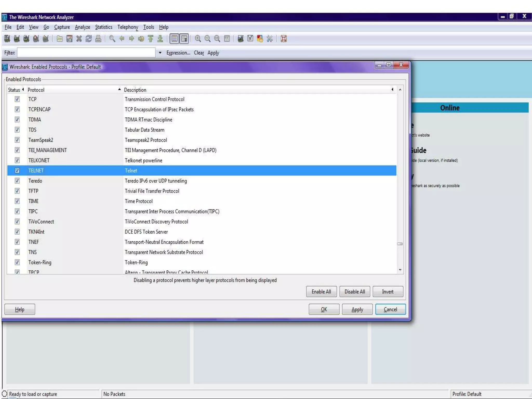
Task: Open the Coloring rules icon
Action: [260, 39]
